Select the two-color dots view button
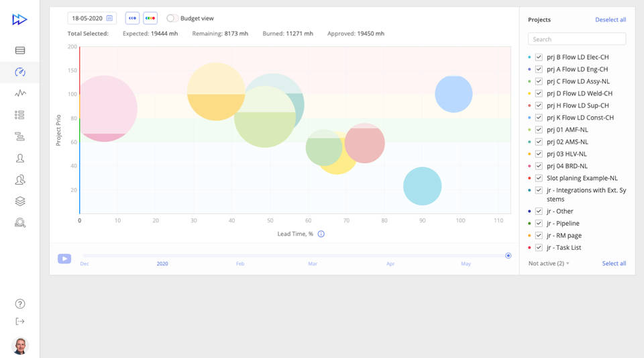Image resolution: width=644 pixels, height=358 pixels. click(132, 18)
